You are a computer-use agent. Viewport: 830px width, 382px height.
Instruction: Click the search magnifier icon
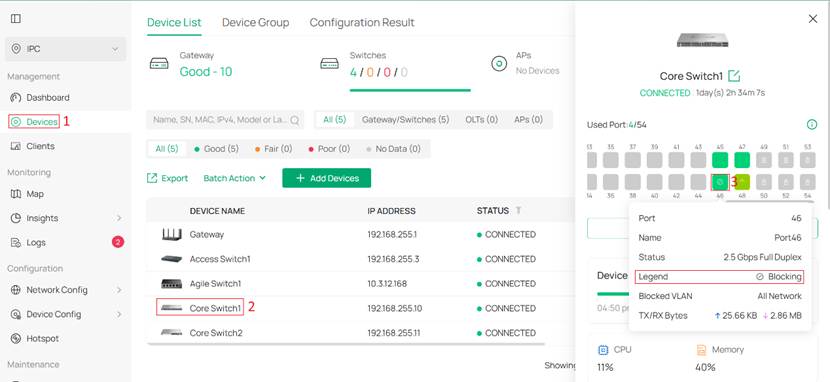[295, 120]
